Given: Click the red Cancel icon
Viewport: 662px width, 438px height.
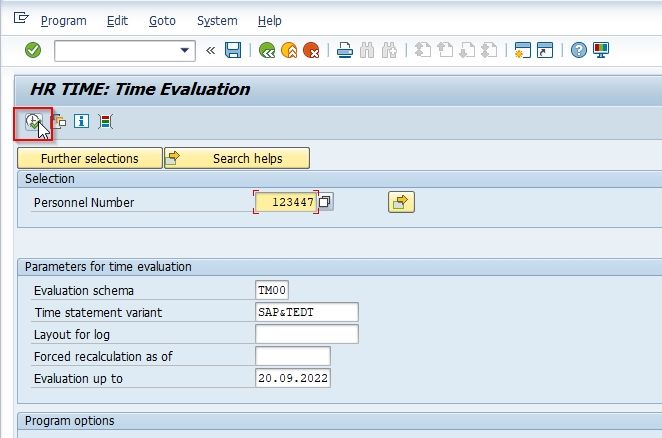Looking at the screenshot, I should pyautogui.click(x=311, y=50).
